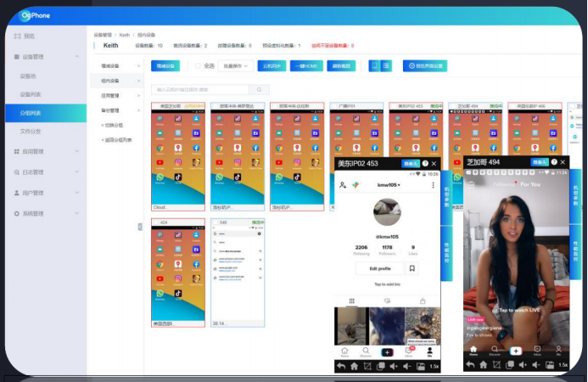The height and width of the screenshot is (382, 588).
Task: Open the 424 device thumbnail
Action: (x=178, y=272)
